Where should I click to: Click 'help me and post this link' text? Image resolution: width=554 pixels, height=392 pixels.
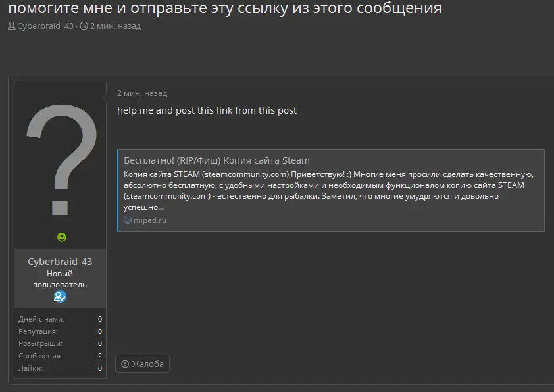coord(207,110)
